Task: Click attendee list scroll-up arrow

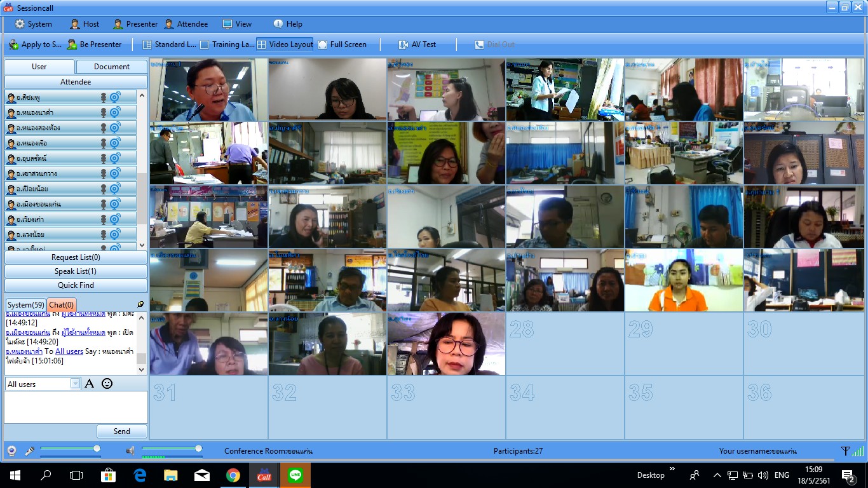Action: point(142,95)
